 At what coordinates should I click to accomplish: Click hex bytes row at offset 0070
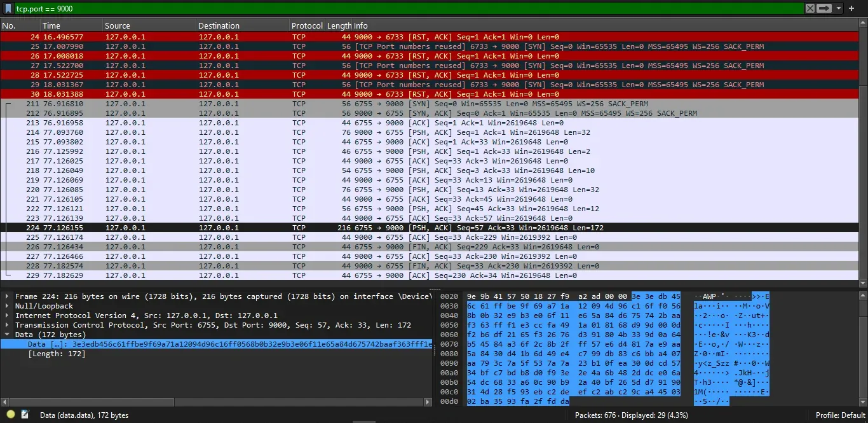[573, 344]
